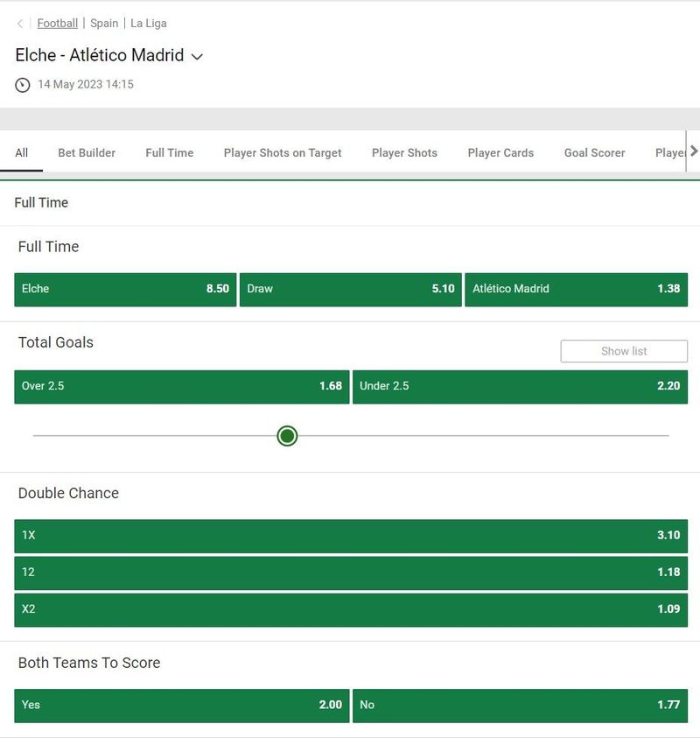Click the right arrow to scroll the market tabs

[x=694, y=151]
